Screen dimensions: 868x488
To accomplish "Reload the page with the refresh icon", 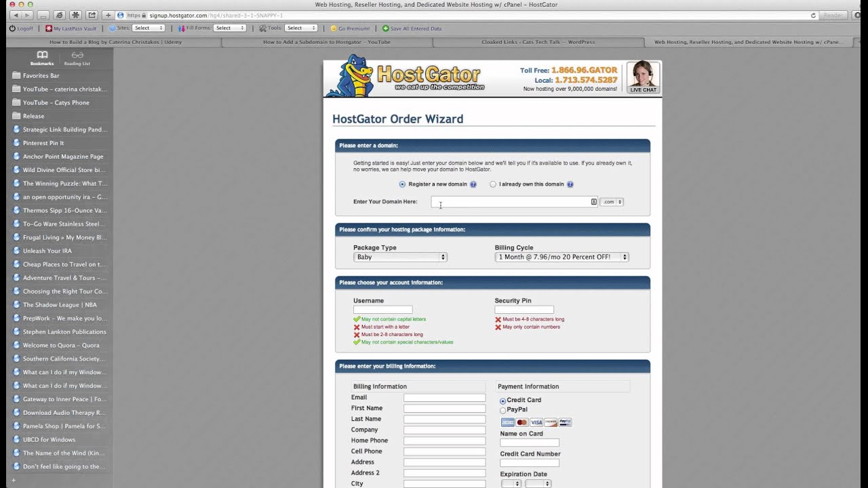I will (813, 15).
